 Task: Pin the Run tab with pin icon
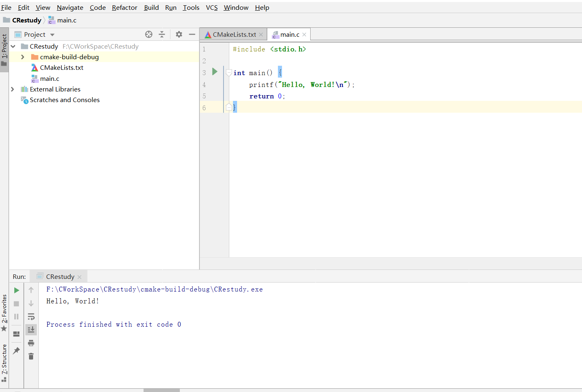16,350
